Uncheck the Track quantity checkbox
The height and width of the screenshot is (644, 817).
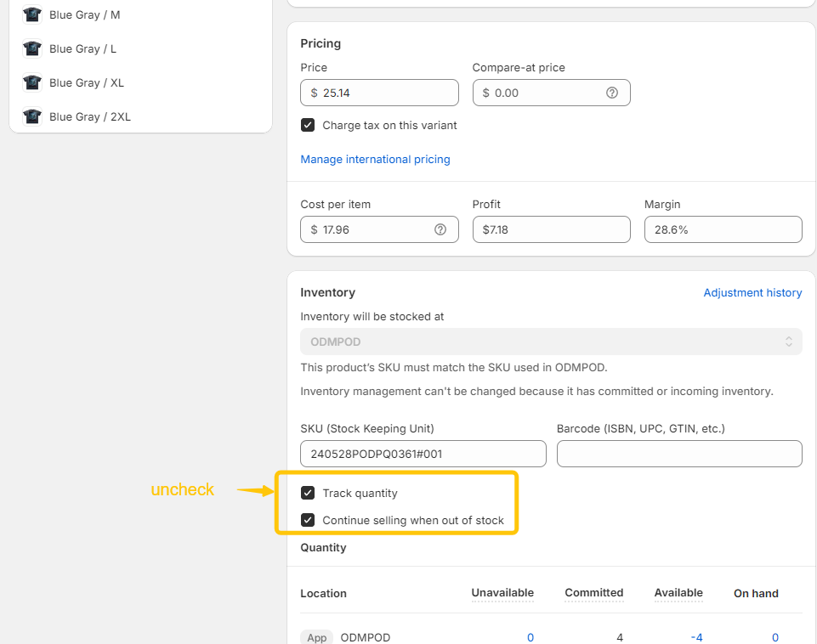308,494
